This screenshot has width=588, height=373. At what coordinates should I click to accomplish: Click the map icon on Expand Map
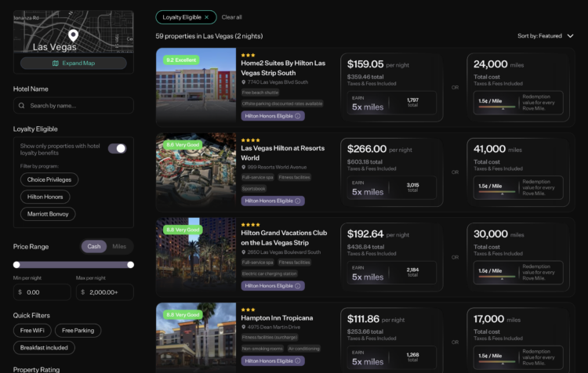click(56, 63)
